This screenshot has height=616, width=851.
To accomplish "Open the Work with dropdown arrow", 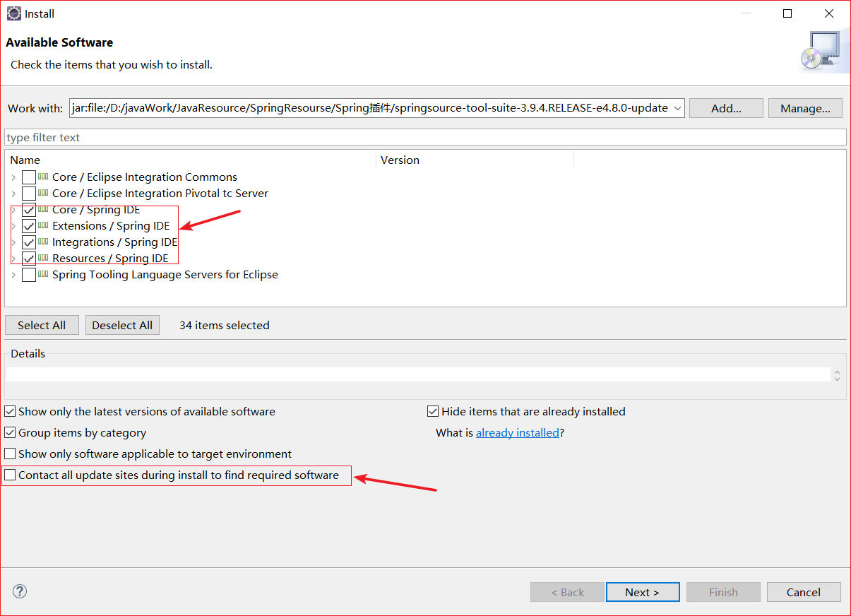I will [x=677, y=108].
